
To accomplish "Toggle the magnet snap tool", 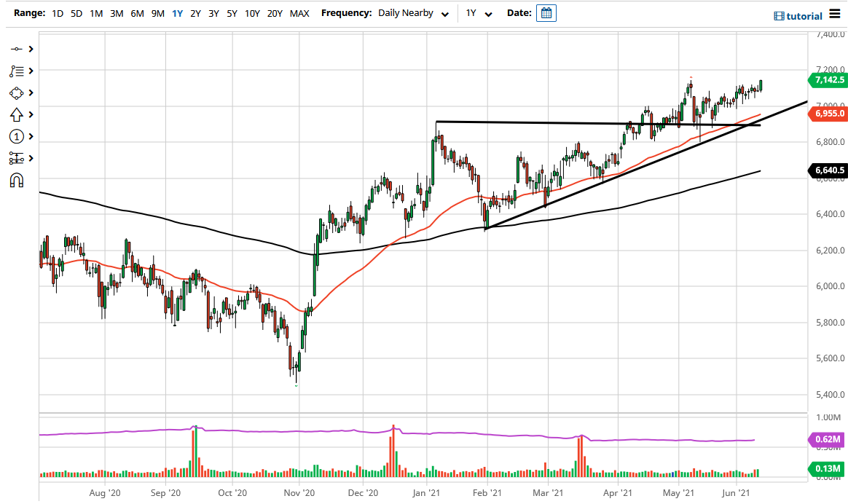I will click(18, 180).
